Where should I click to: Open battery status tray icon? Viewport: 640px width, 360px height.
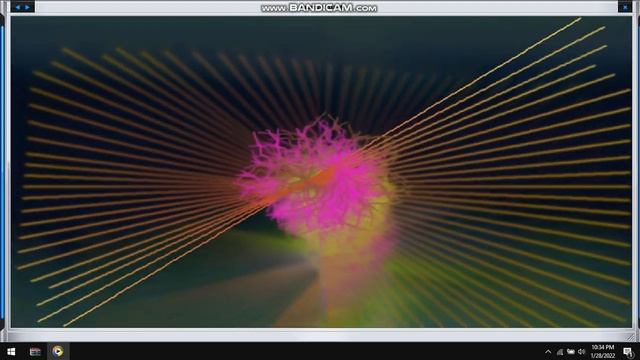571,351
